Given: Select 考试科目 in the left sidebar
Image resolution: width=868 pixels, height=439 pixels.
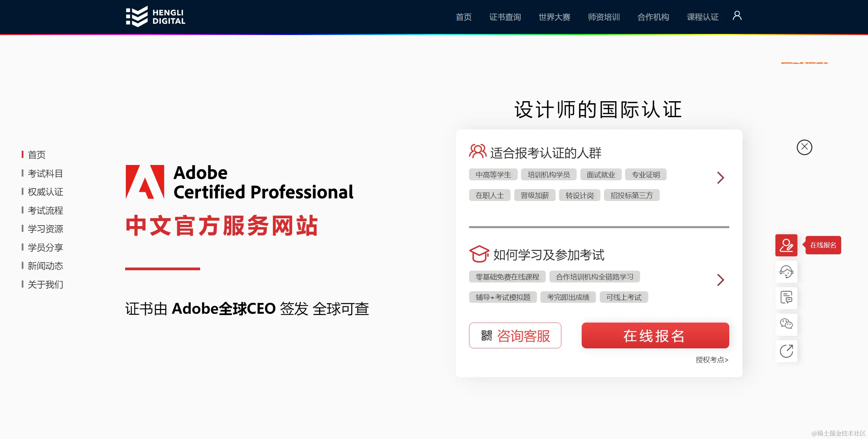Looking at the screenshot, I should click(x=45, y=173).
